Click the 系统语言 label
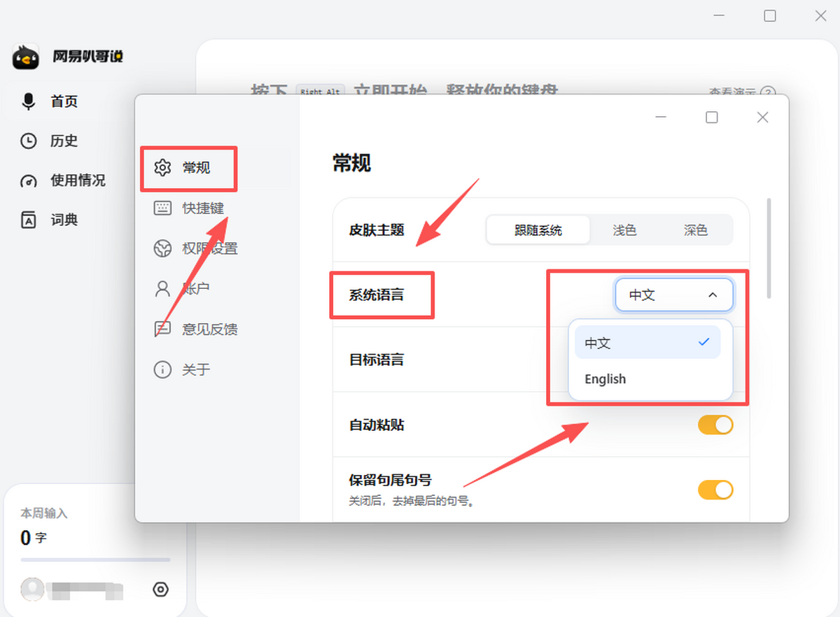This screenshot has width=840, height=617. point(377,295)
